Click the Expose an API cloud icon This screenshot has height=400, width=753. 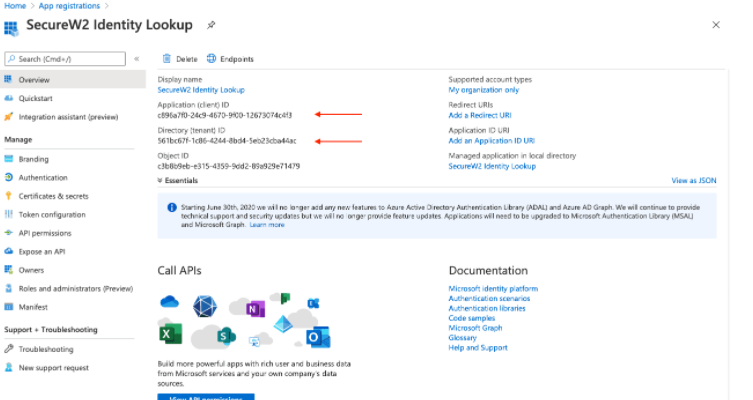8,251
